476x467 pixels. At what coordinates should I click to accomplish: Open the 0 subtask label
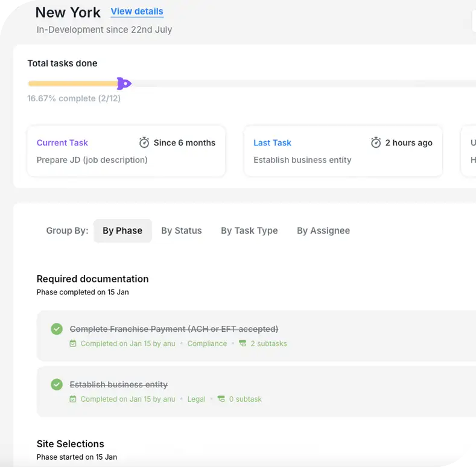[x=246, y=399]
